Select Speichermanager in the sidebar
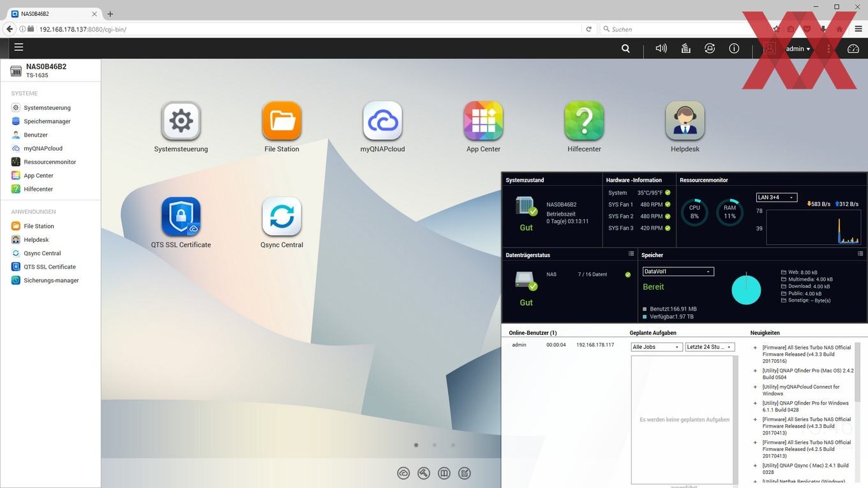Viewport: 868px width, 488px height. [47, 121]
